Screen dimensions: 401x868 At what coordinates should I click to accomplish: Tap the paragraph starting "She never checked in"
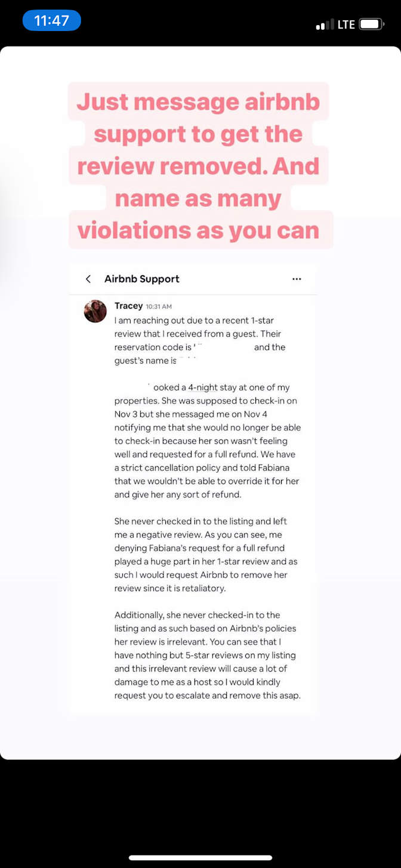pos(206,555)
